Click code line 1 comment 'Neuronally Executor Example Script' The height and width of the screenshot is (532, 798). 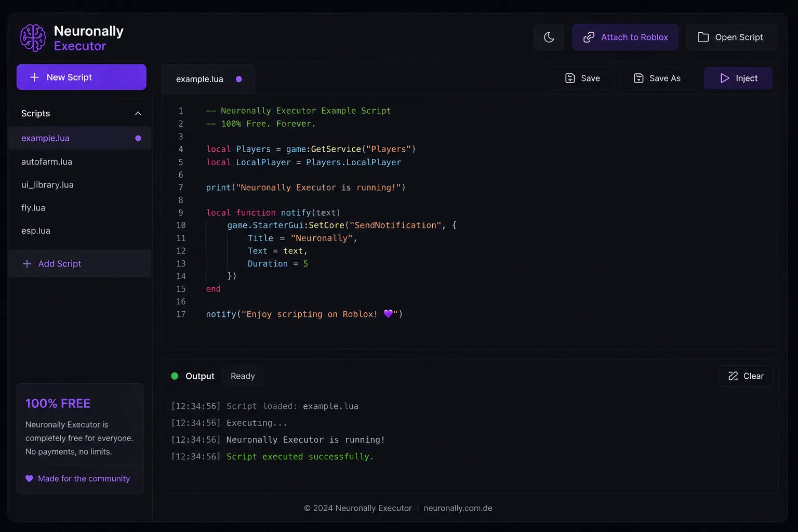pos(298,111)
